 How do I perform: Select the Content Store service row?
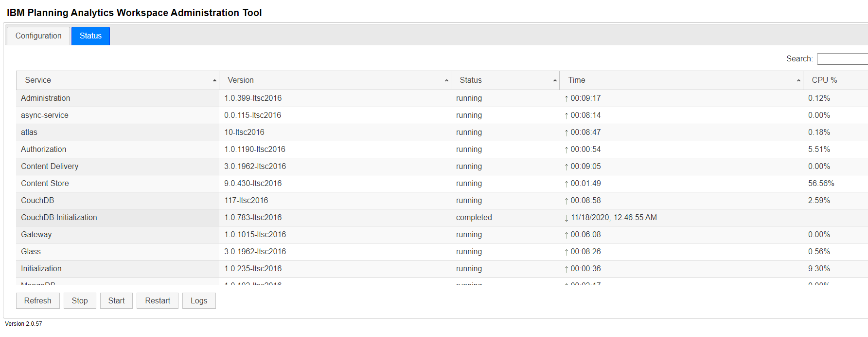tap(442, 184)
